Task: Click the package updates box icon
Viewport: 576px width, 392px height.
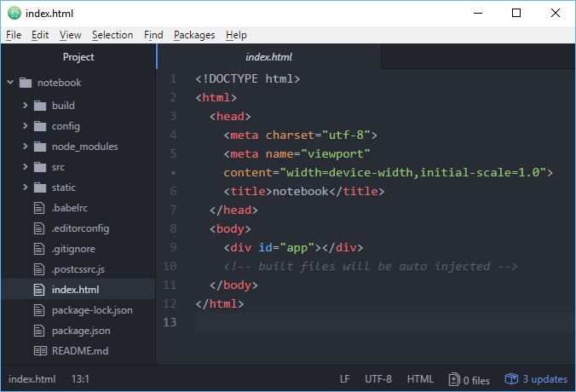Action: click(511, 379)
